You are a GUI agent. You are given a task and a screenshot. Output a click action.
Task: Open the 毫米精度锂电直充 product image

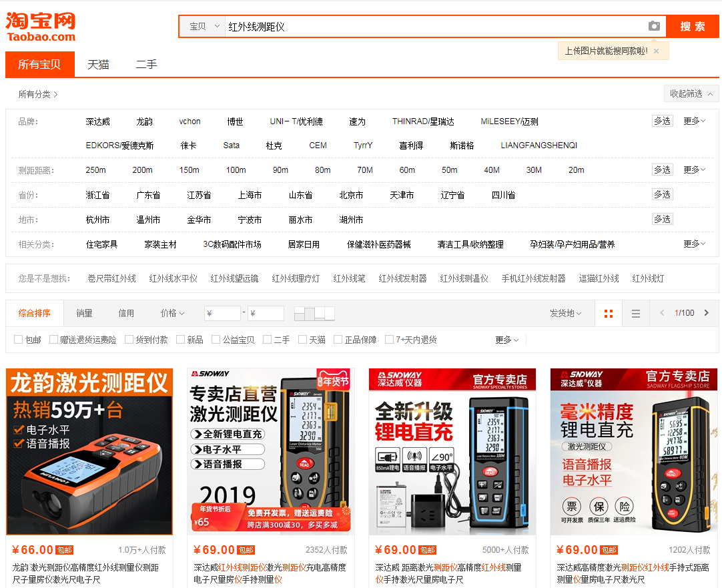[634, 451]
